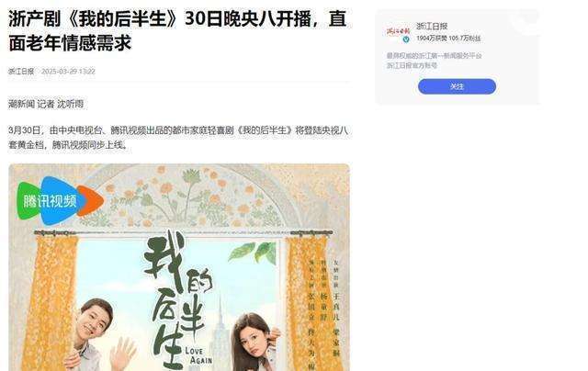Click the verified badge on the avatar

click(406, 39)
